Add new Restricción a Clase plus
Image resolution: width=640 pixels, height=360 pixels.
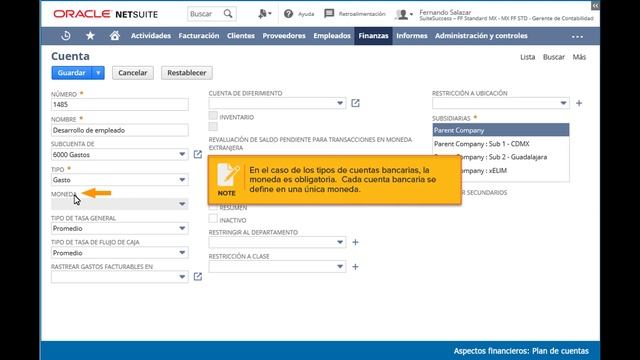(x=356, y=267)
